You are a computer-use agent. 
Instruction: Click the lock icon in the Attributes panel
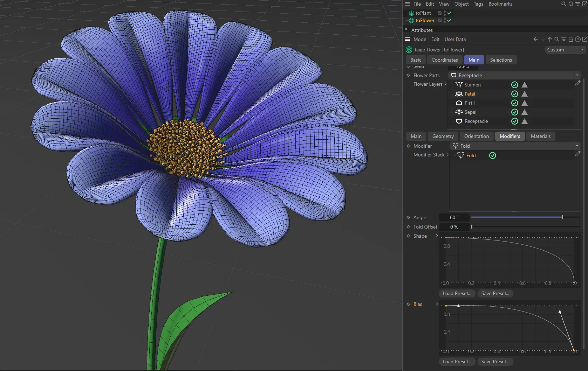click(570, 39)
